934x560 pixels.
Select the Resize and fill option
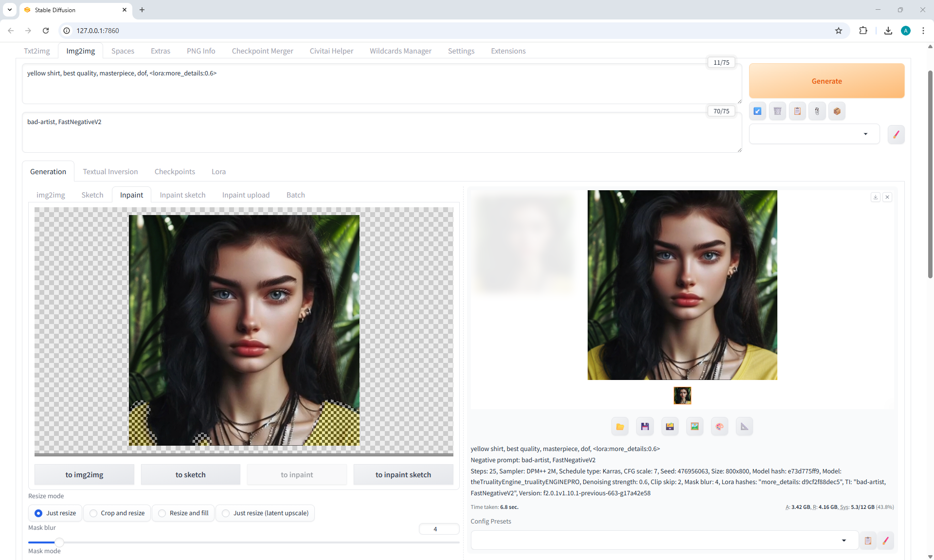coord(183,513)
